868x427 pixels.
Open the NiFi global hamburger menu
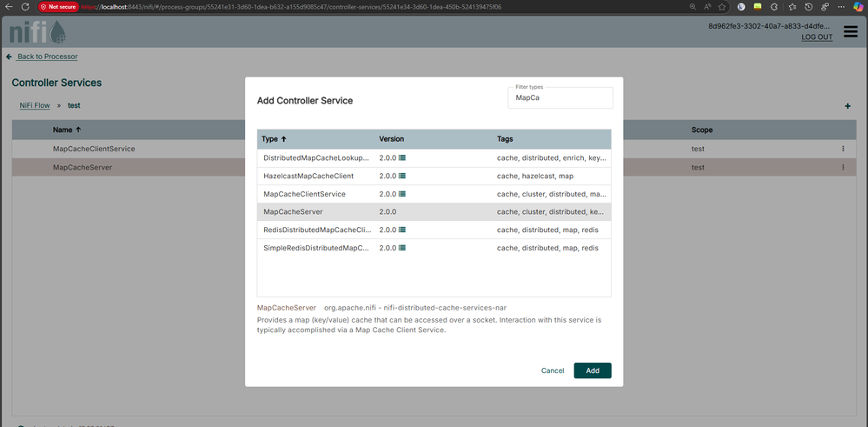click(x=851, y=32)
